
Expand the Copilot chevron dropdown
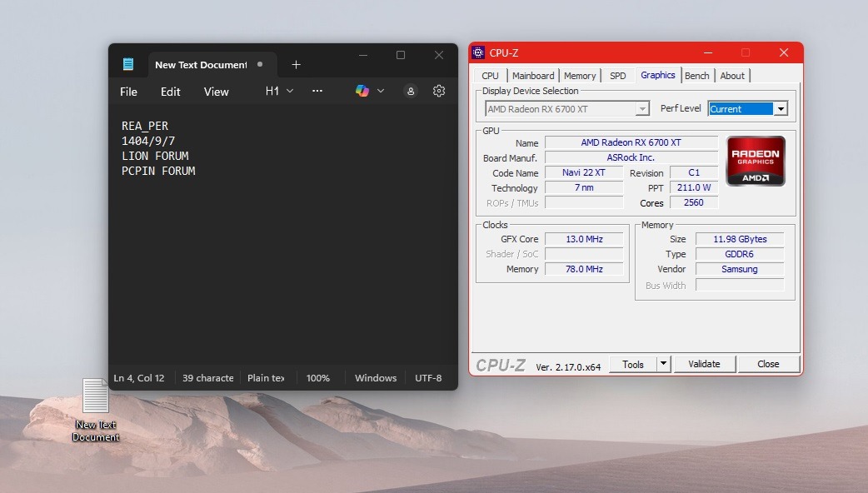click(x=381, y=91)
